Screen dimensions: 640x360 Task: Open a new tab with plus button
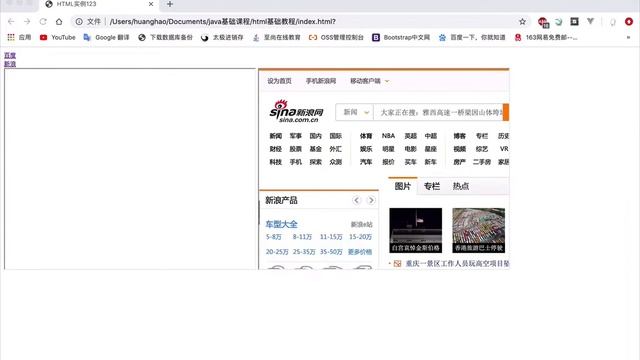point(170,4)
